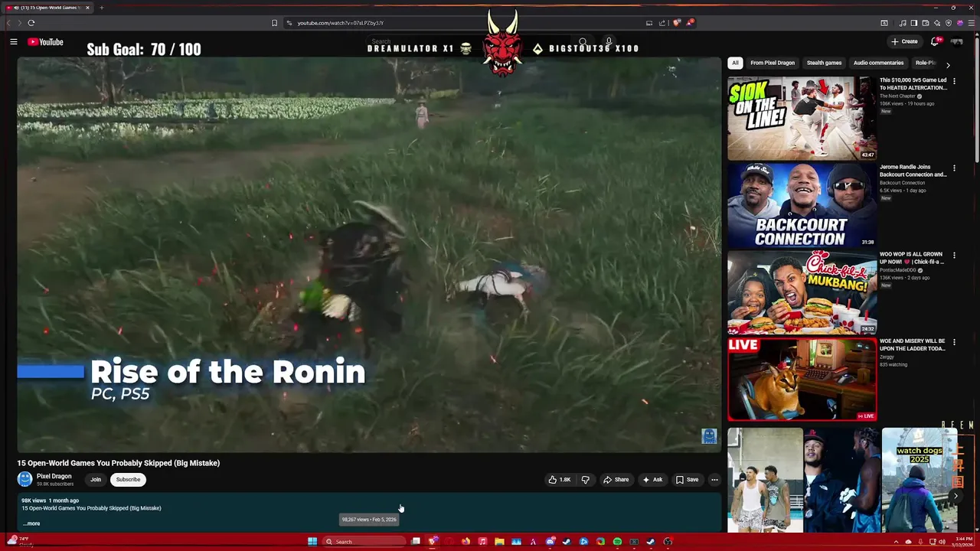Open the LIVE cat stream thumbnail
The image size is (980, 551).
pos(802,380)
